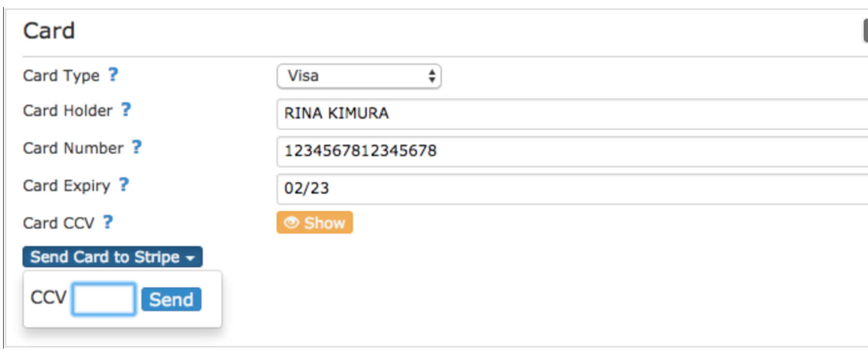Select the 02/23 card expiry field

coord(570,188)
